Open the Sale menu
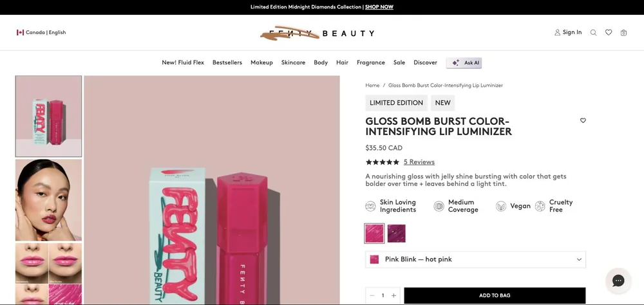 pos(399,63)
